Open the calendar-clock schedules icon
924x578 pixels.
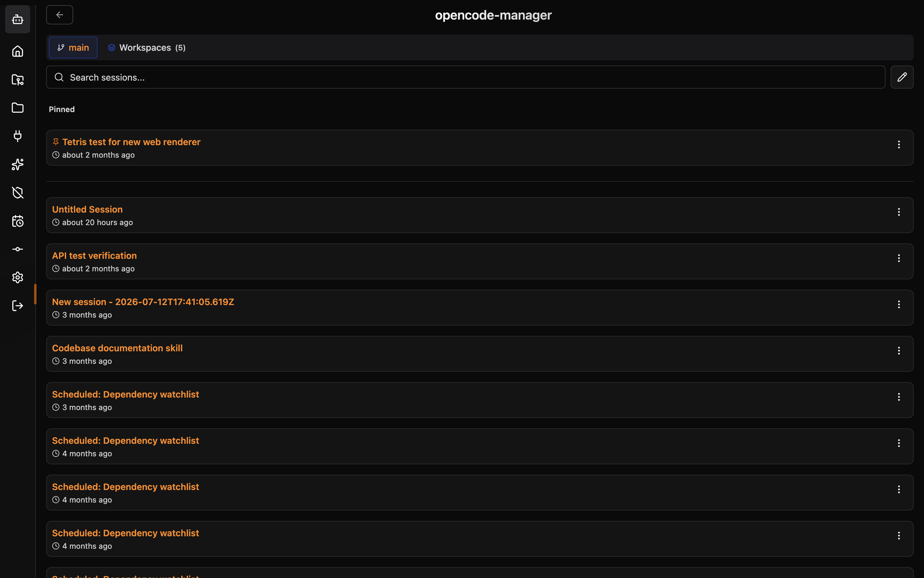pos(18,221)
